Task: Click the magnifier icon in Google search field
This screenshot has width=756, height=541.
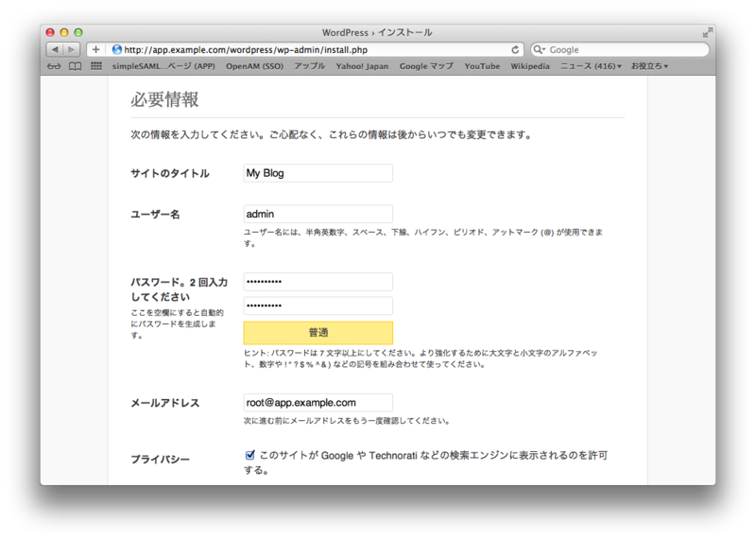Action: [x=540, y=49]
